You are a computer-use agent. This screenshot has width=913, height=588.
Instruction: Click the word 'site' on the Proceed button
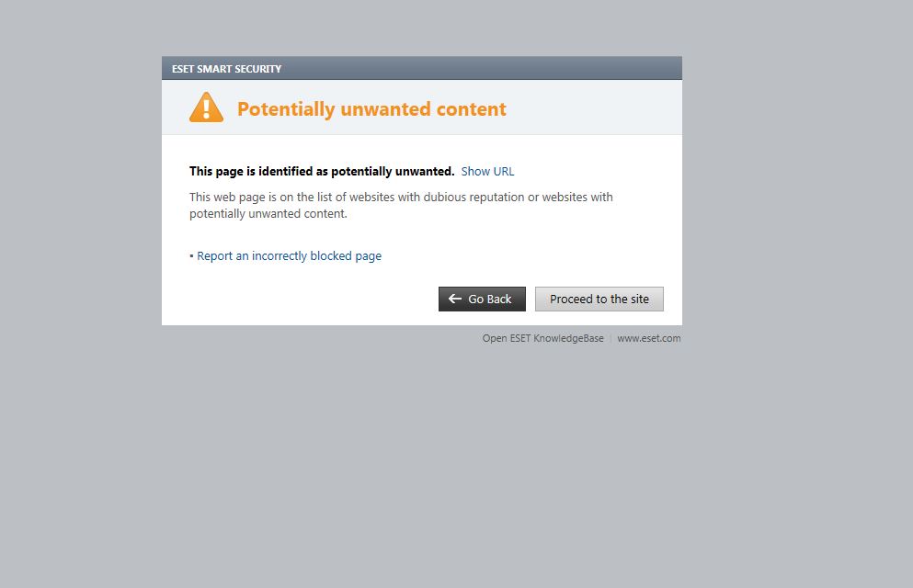639,299
